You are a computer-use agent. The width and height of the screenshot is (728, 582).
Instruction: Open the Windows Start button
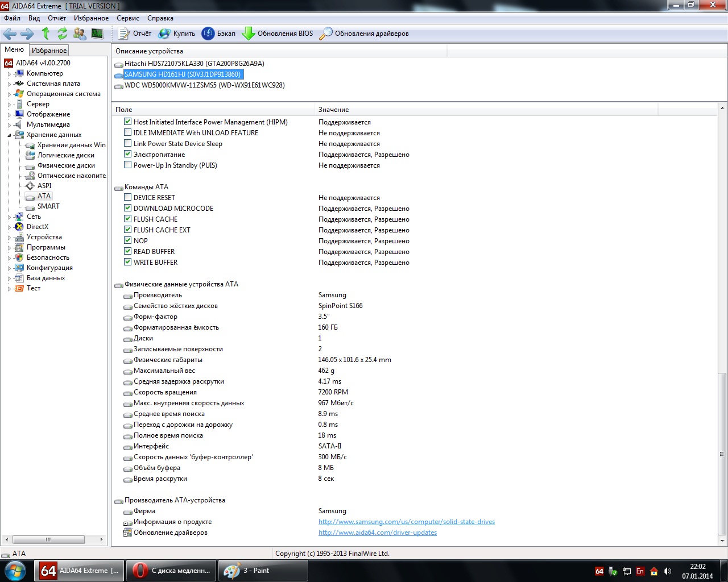tap(15, 571)
